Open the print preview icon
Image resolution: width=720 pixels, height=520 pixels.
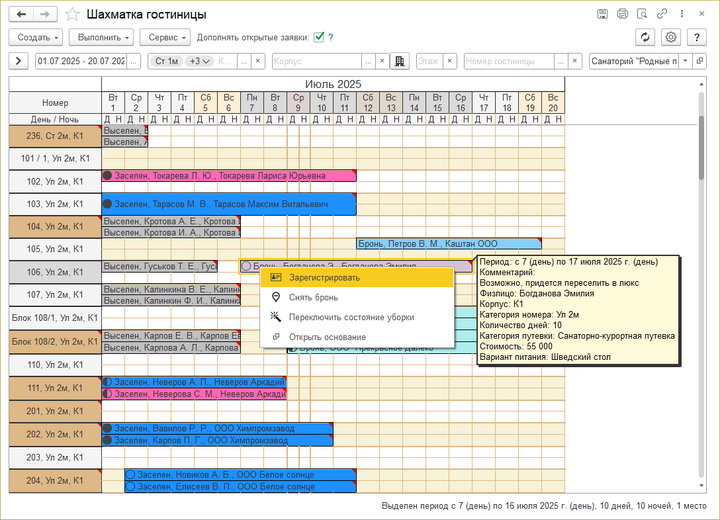click(642, 14)
